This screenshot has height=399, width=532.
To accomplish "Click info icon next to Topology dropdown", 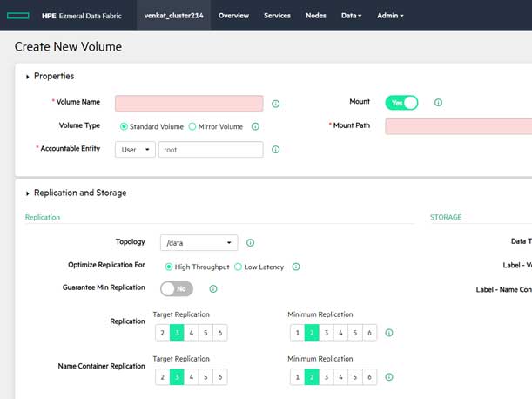I will point(250,243).
